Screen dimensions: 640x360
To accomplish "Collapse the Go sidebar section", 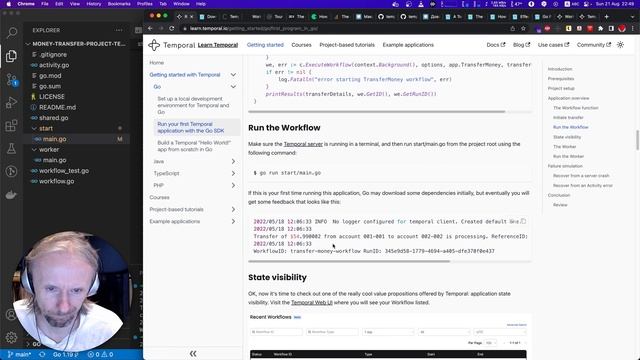I will 233,87.
